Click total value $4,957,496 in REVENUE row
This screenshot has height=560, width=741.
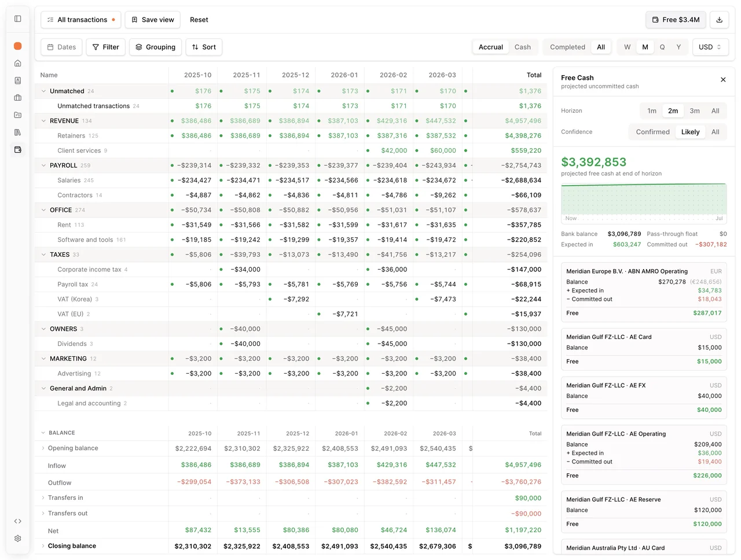(x=523, y=121)
